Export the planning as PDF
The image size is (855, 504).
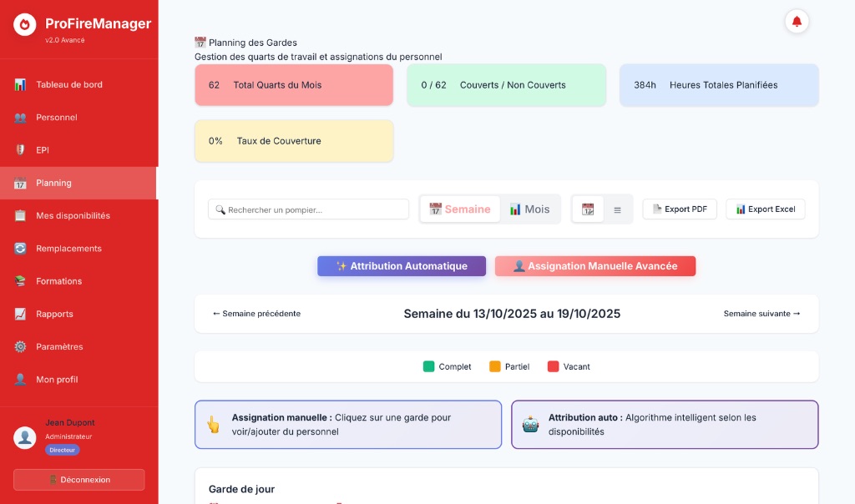click(x=679, y=209)
